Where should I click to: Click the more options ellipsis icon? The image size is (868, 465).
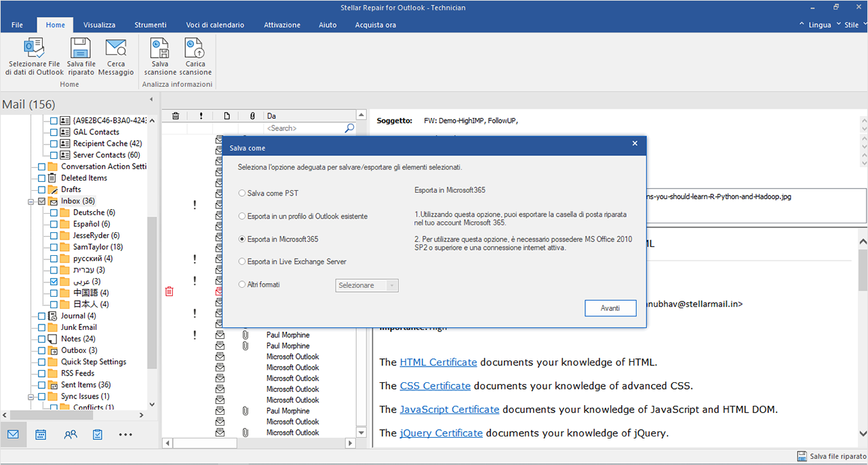point(125,434)
